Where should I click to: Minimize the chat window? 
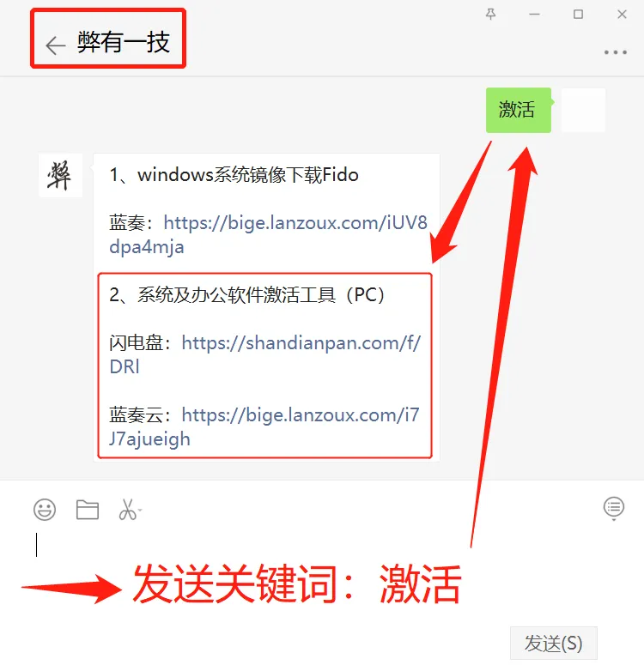tap(534, 15)
